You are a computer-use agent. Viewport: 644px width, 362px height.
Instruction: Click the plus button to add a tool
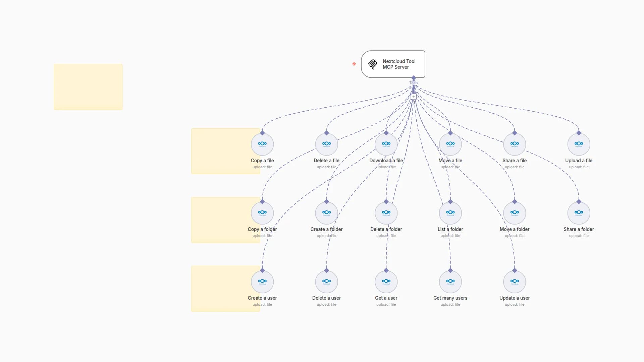click(x=414, y=97)
